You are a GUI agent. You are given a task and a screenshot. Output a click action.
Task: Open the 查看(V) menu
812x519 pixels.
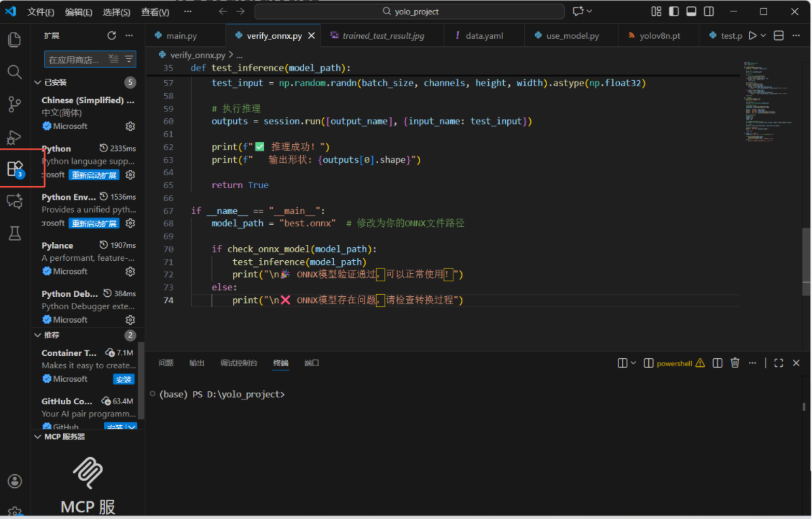tap(155, 12)
